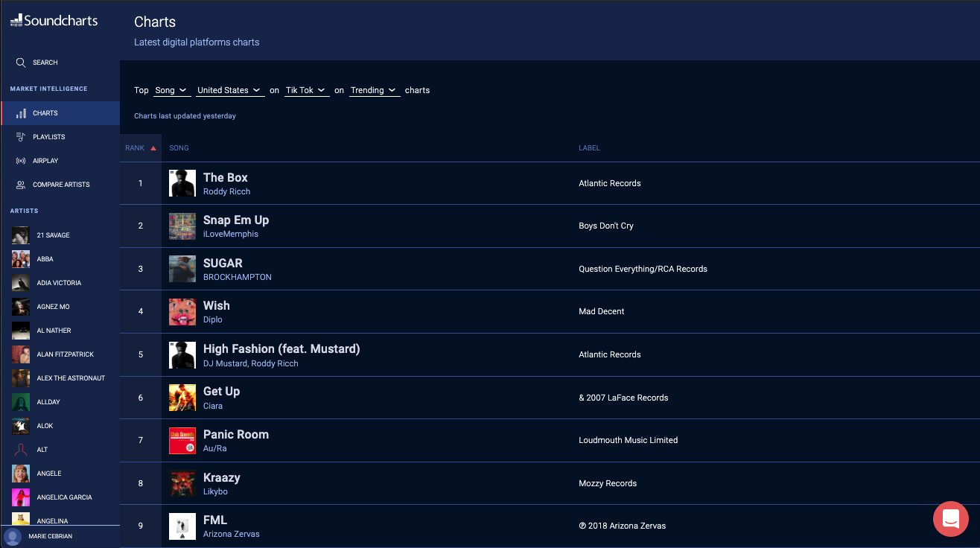The width and height of the screenshot is (980, 548).
Task: Click the Soundcharts logo
Action: 54,21
